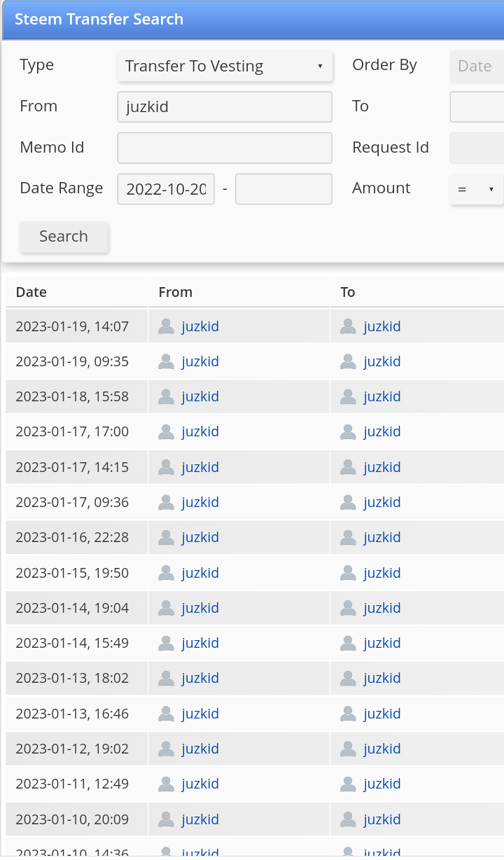Click the empty Date Range end field

point(283,189)
